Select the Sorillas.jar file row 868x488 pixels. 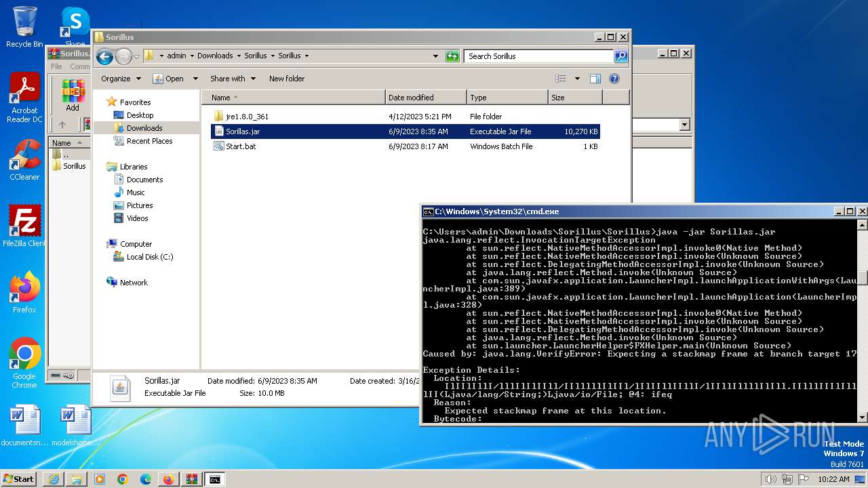click(x=406, y=131)
